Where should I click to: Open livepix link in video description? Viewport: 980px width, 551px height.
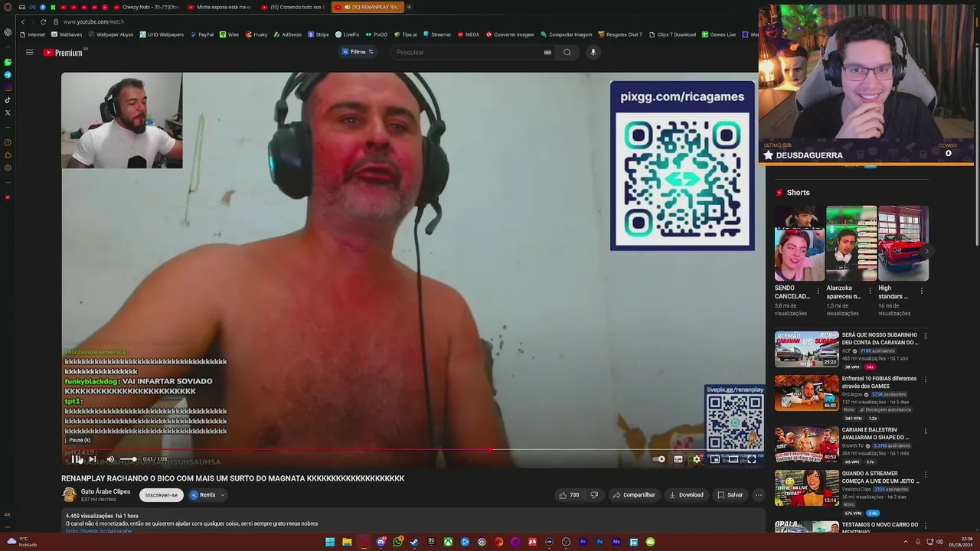98,530
